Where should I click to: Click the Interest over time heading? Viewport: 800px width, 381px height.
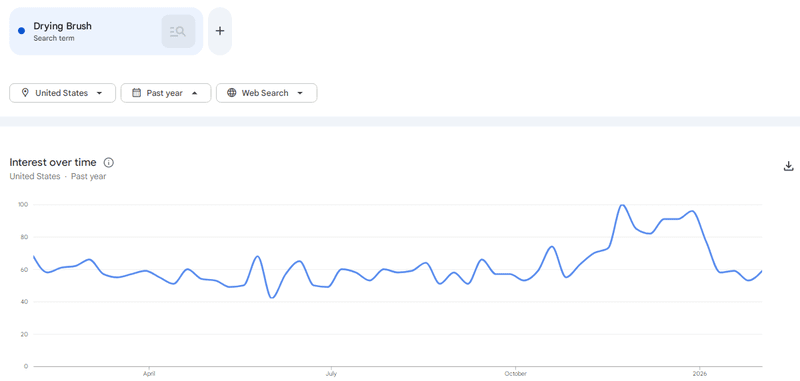point(53,163)
